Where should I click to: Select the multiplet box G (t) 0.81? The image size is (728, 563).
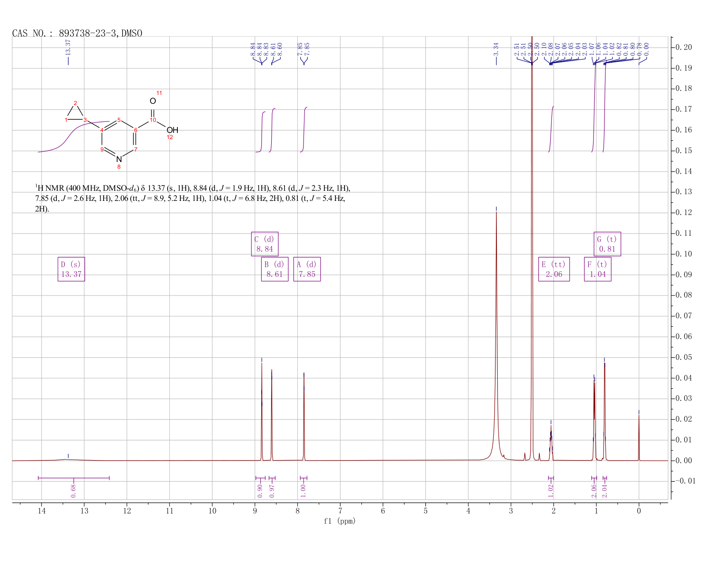coord(607,244)
